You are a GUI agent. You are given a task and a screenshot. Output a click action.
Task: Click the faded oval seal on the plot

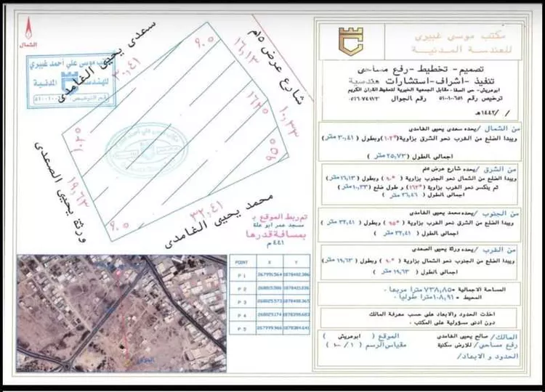coord(148,150)
